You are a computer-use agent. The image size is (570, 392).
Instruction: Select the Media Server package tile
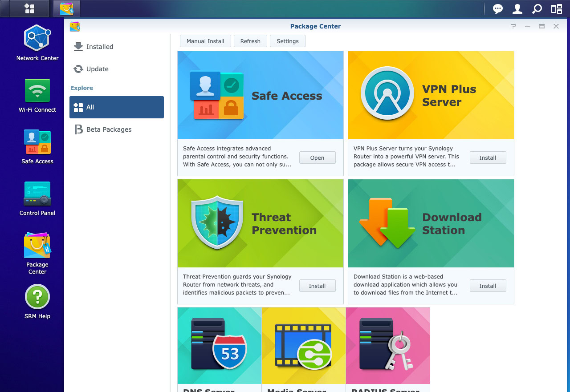point(304,349)
